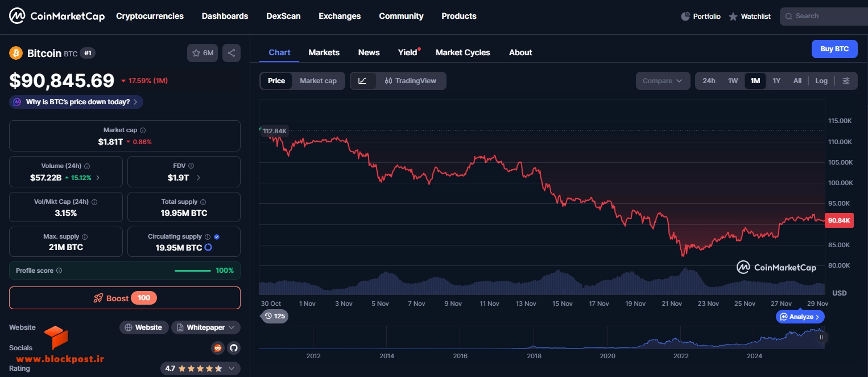Viewport: 868px width, 377px height.
Task: Open chart settings sliders icon
Action: [x=846, y=81]
